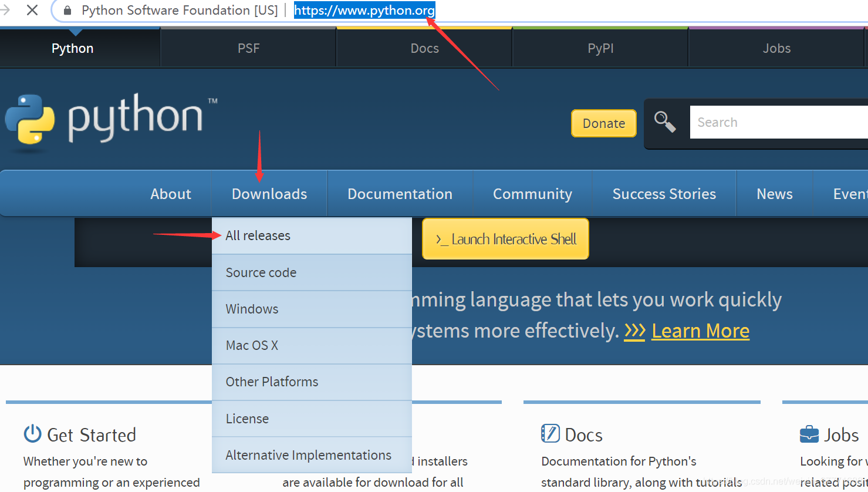Choose Windows in Downloads dropdown
868x492 pixels.
[x=312, y=309]
